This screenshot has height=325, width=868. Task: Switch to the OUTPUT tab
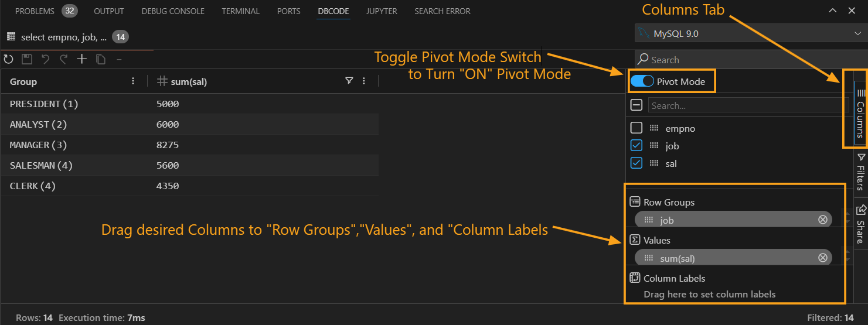[109, 11]
